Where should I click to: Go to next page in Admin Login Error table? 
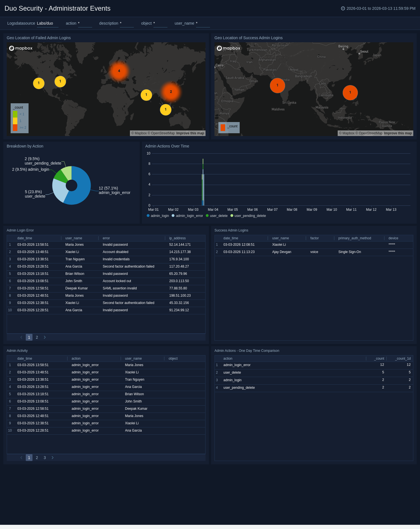(x=45, y=337)
